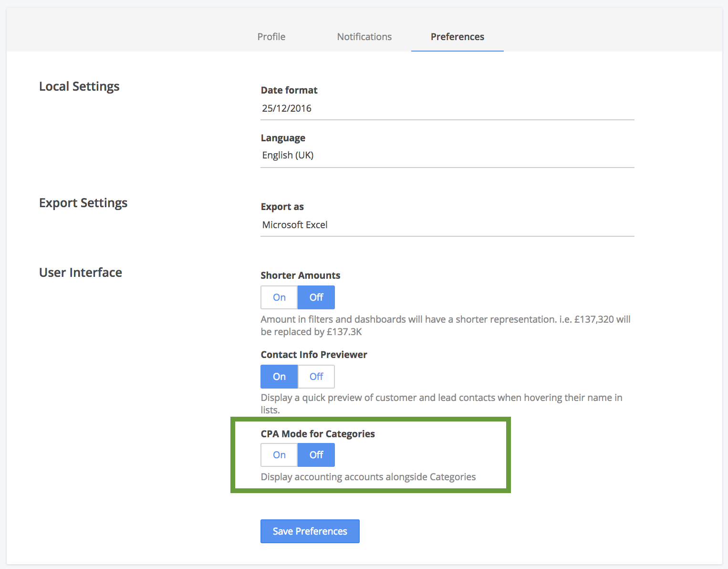This screenshot has height=569, width=728.
Task: Click the Language field label
Action: pos(283,138)
